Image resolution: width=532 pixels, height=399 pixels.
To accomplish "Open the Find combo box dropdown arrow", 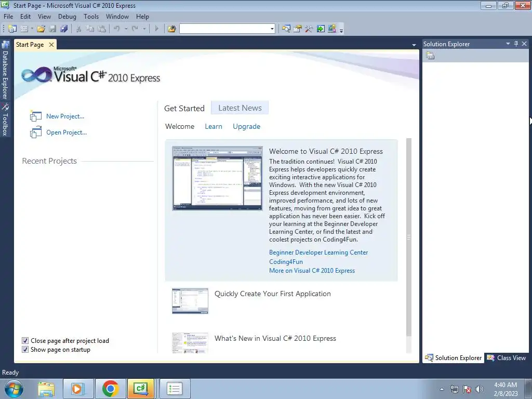I will pyautogui.click(x=272, y=29).
